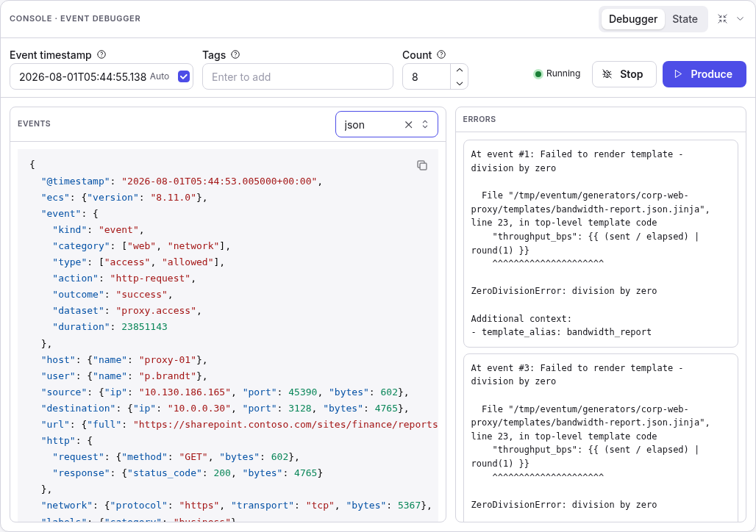Open Count help icon
Image resolution: width=756 pixels, height=532 pixels.
tap(441, 54)
